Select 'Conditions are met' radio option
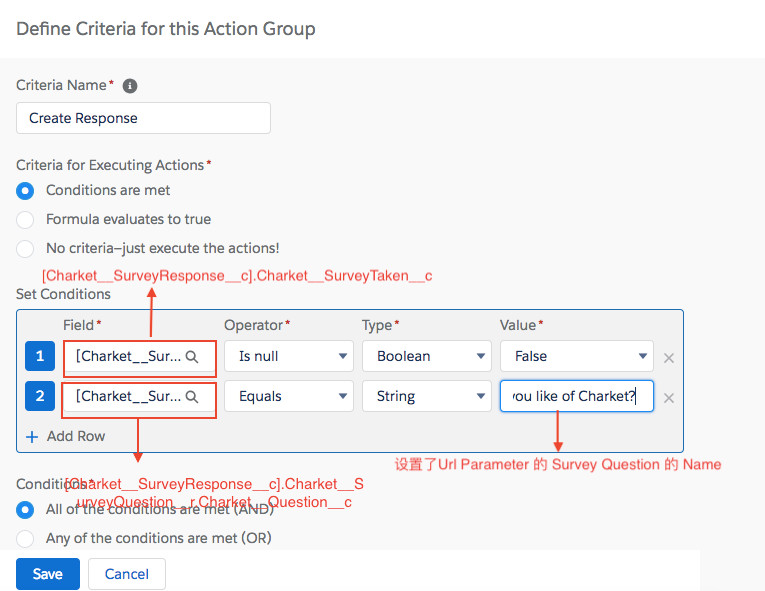This screenshot has width=765, height=591. 25,190
